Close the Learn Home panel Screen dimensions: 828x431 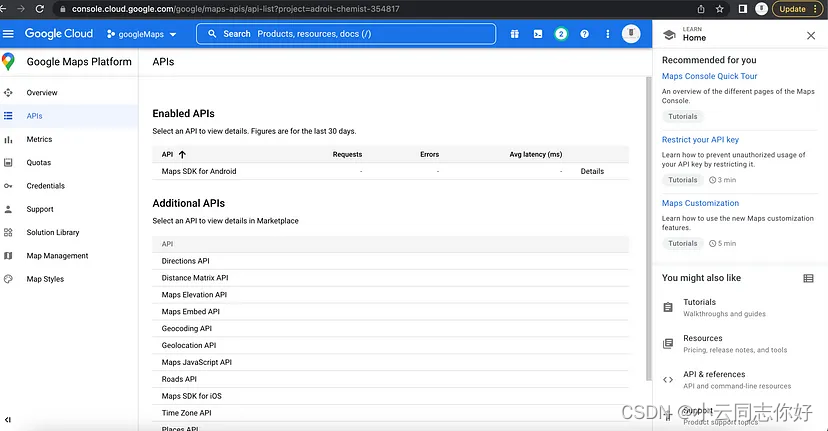point(811,35)
